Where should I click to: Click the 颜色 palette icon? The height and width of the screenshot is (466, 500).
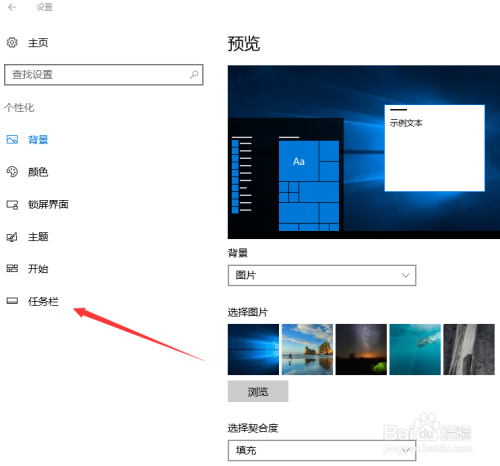[x=12, y=172]
